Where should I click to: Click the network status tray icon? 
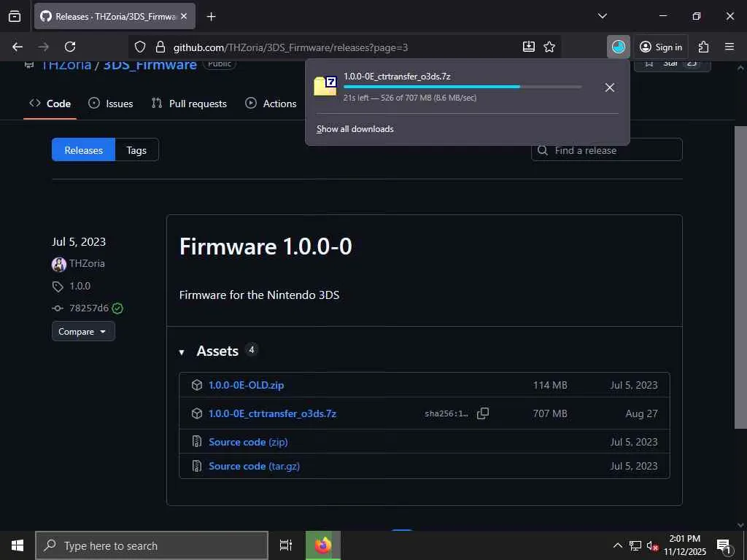click(635, 545)
